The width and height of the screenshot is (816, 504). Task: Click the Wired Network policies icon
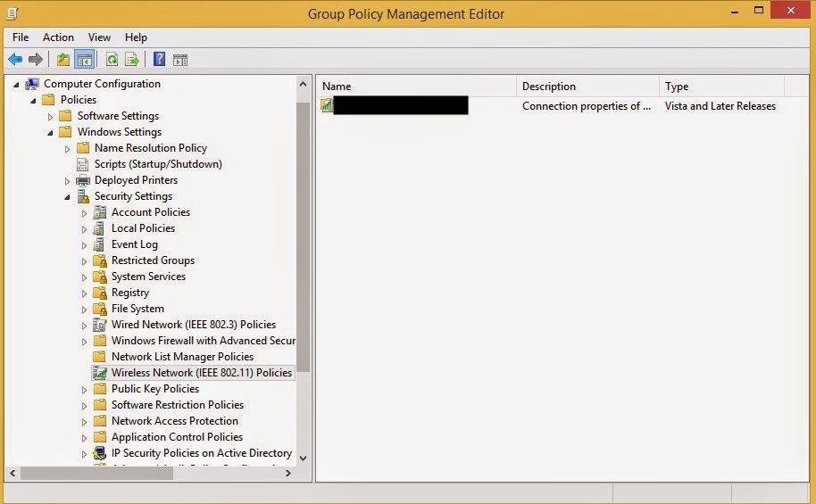[99, 325]
